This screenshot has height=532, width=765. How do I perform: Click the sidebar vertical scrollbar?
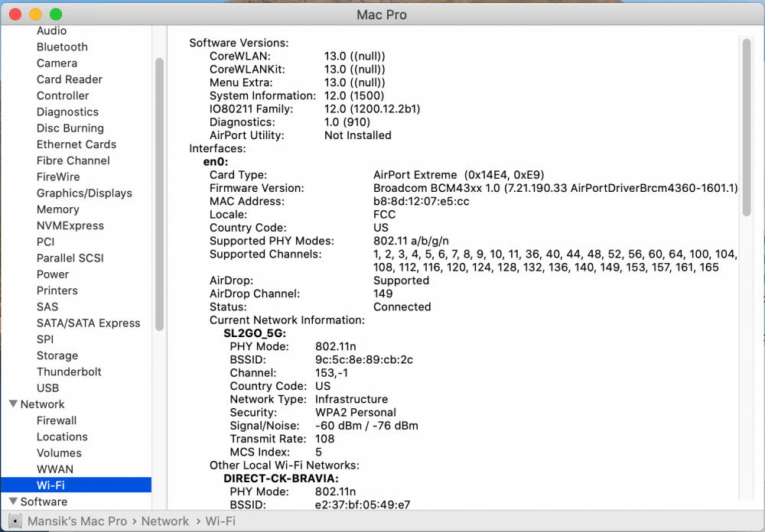[159, 195]
